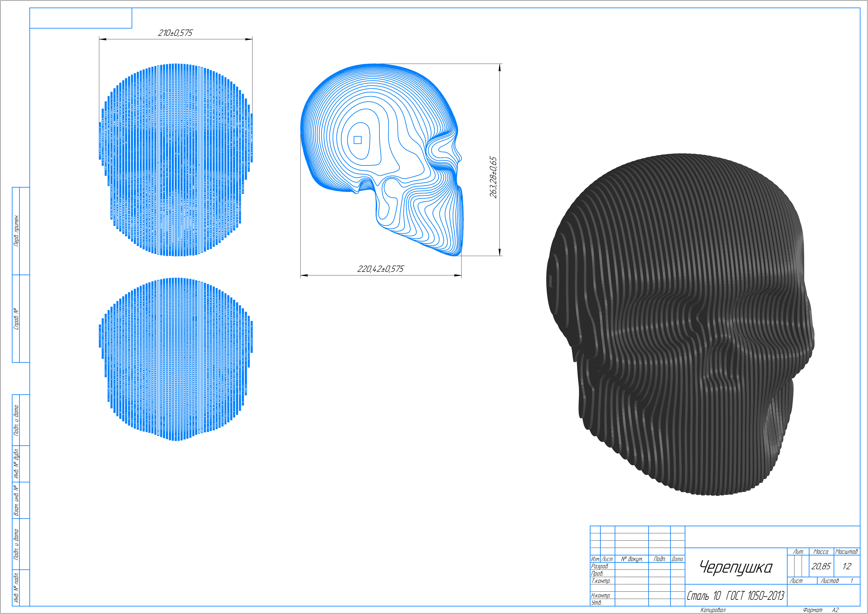Select the empty designation field above Черепушка

pos(772,537)
